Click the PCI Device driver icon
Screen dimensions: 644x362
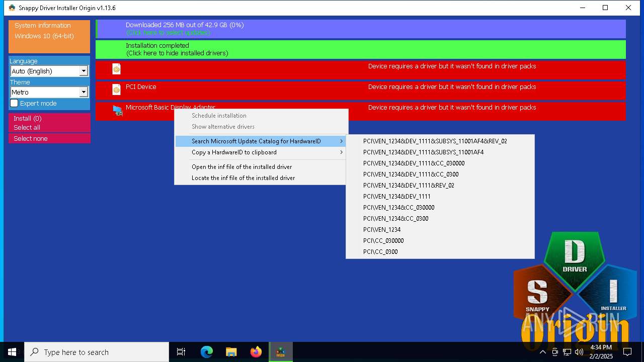click(116, 90)
